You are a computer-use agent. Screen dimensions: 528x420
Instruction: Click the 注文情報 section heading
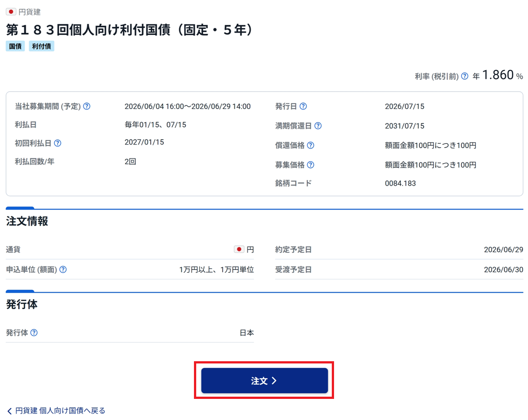coord(27,221)
